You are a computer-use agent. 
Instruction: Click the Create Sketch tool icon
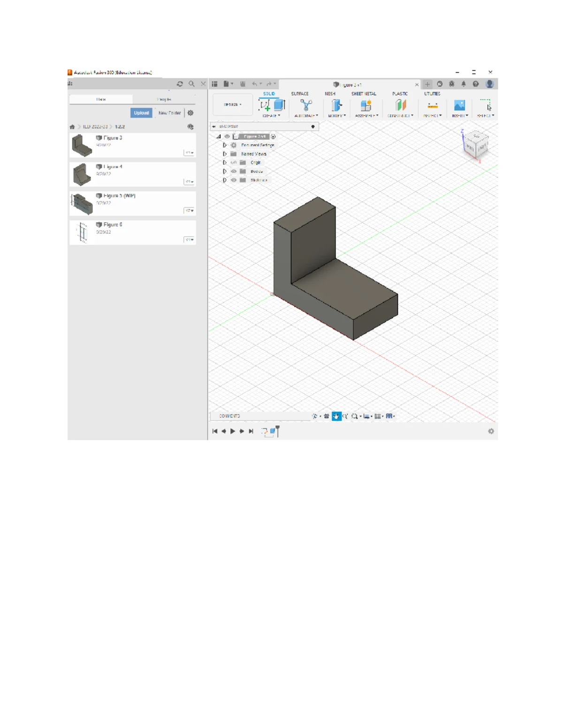click(265, 105)
